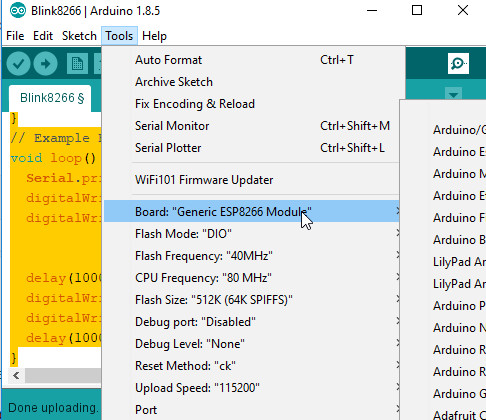Screen dimensions: 486x420
Task: Open the Help menu
Action: pyautogui.click(x=154, y=36)
